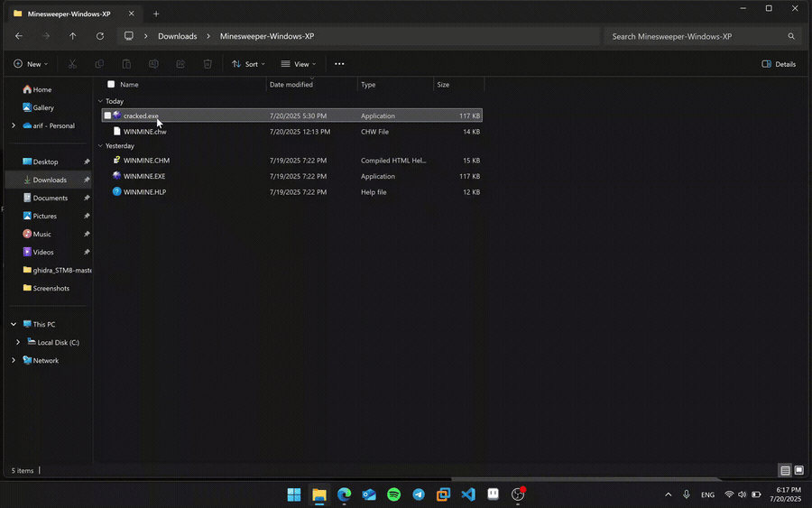Collapse the This PC tree node

(14, 324)
